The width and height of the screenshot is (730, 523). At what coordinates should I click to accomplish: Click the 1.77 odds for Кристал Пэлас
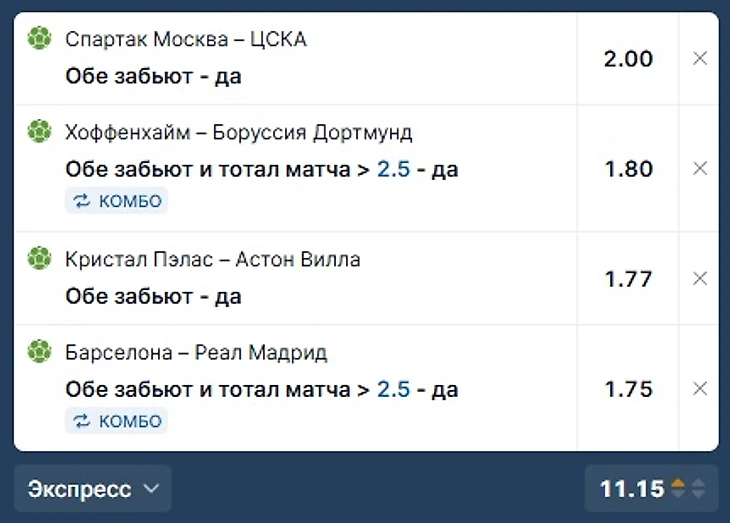(629, 279)
